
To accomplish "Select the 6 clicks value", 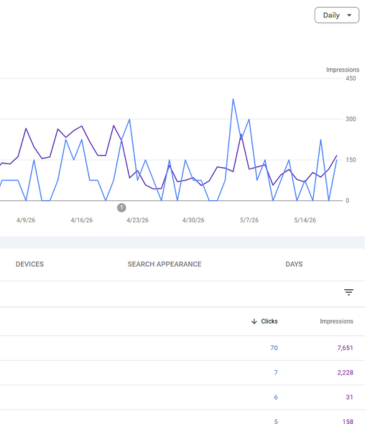I will pos(276,397).
